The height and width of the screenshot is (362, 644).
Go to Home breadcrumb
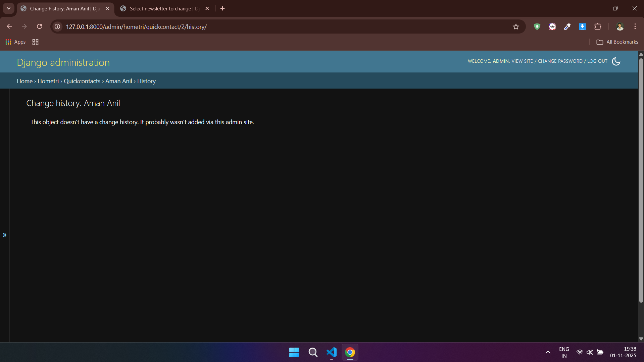pos(24,81)
